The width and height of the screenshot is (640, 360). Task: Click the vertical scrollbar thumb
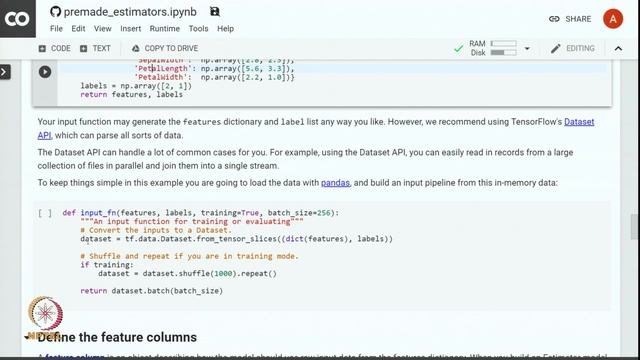[x=635, y=227]
